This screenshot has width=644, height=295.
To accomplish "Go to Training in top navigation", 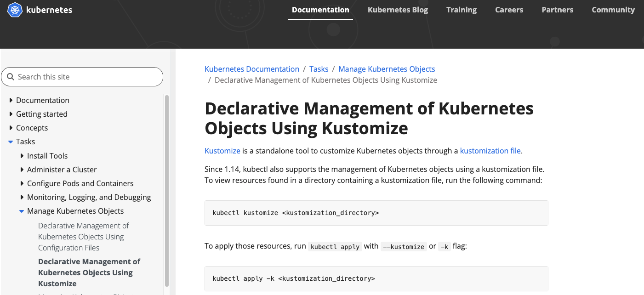I will point(462,10).
